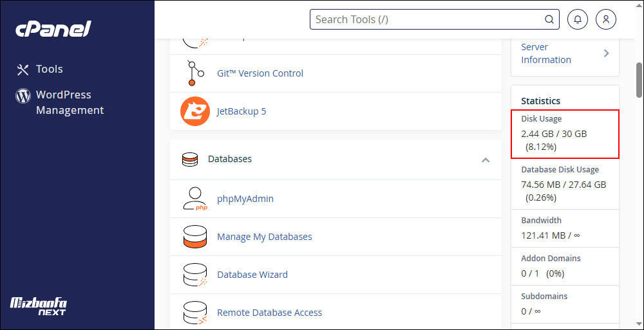Click the Remote Database Access icon

(x=195, y=313)
